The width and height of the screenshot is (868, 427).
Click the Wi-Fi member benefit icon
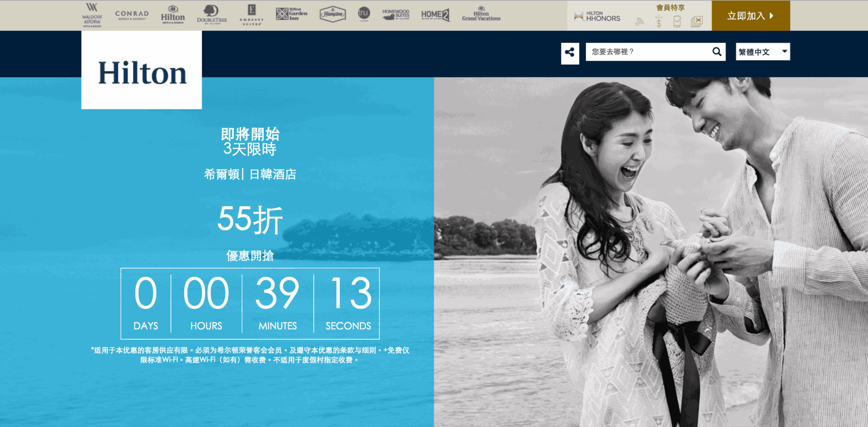(640, 21)
